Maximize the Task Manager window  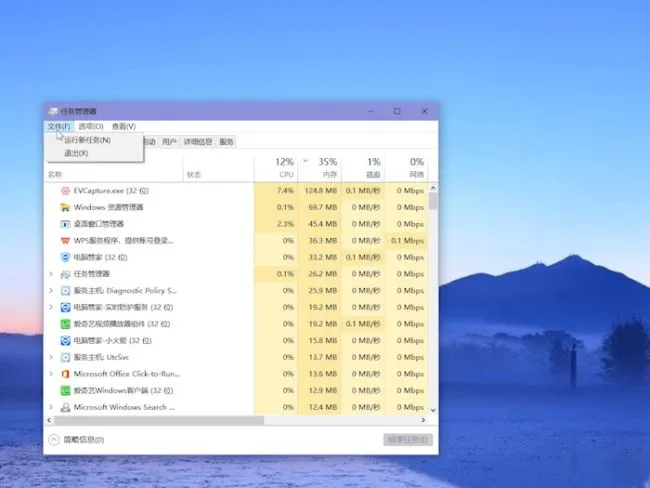coord(397,111)
